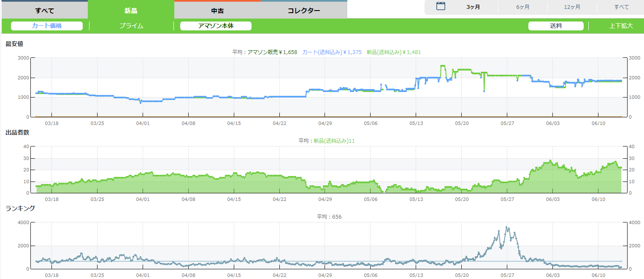
Task: Switch to the すべて condition tab
Action: 44,11
